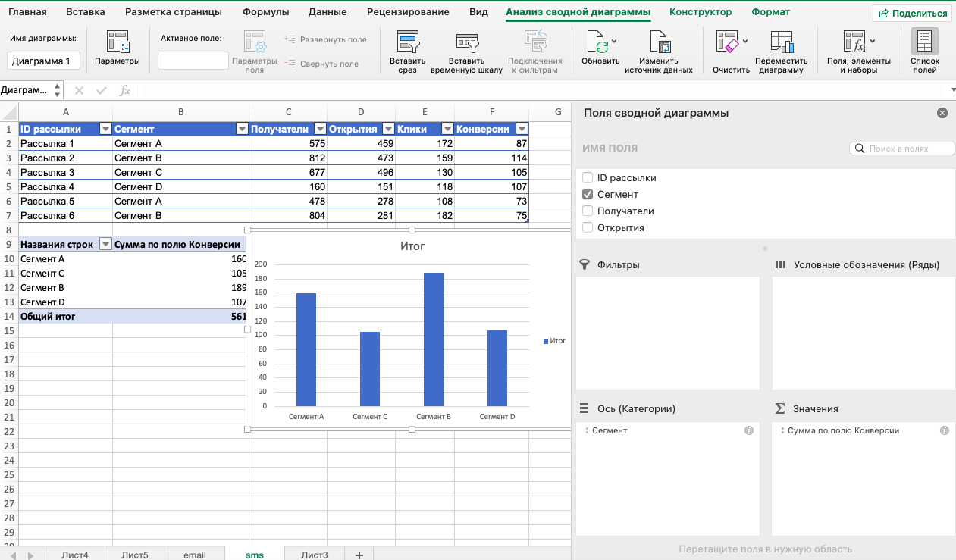Click the Поиск в полях search box
The image size is (956, 560).
click(x=901, y=149)
